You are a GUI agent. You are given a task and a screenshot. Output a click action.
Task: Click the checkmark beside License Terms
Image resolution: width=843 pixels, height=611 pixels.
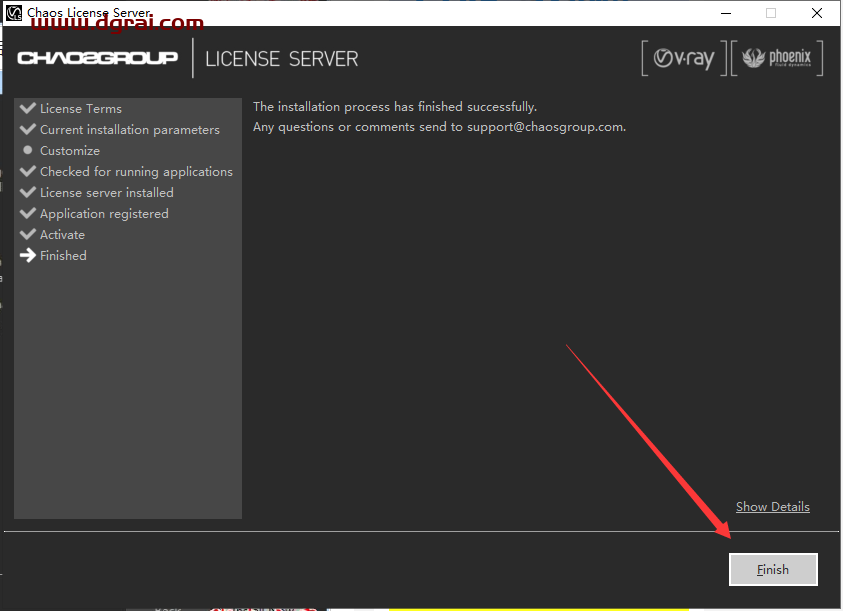pyautogui.click(x=28, y=108)
